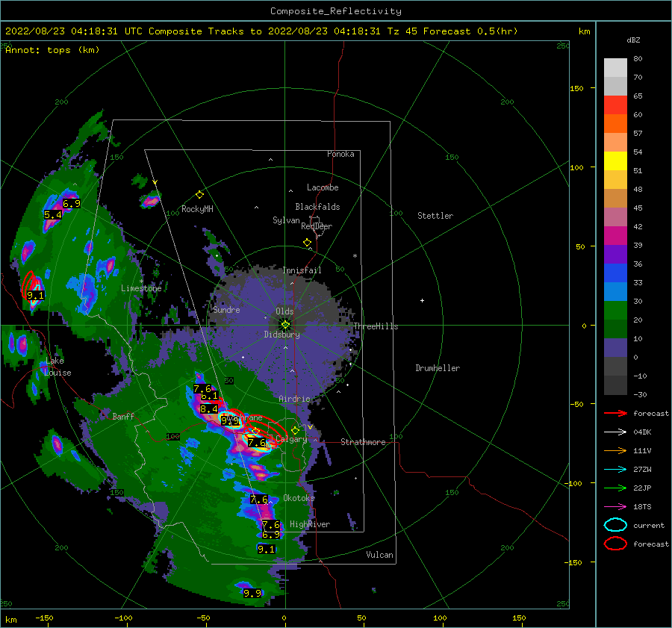The width and height of the screenshot is (672, 628).
Task: Click the 'Okotoks' town label
Action: click(299, 498)
